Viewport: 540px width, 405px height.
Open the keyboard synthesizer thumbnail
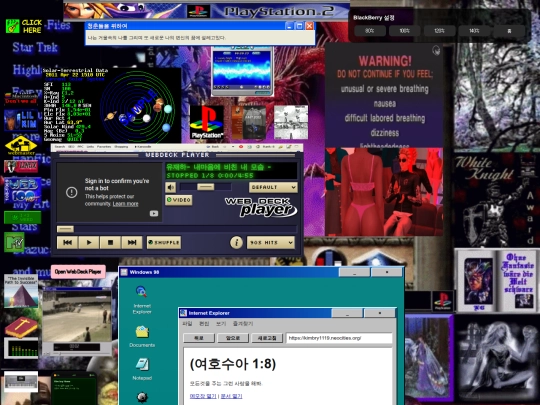21,382
